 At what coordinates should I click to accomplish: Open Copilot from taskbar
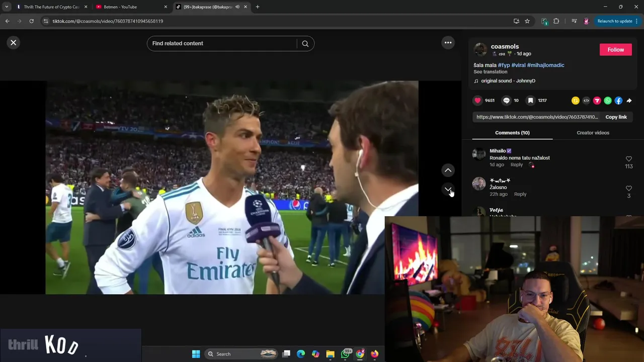315,354
